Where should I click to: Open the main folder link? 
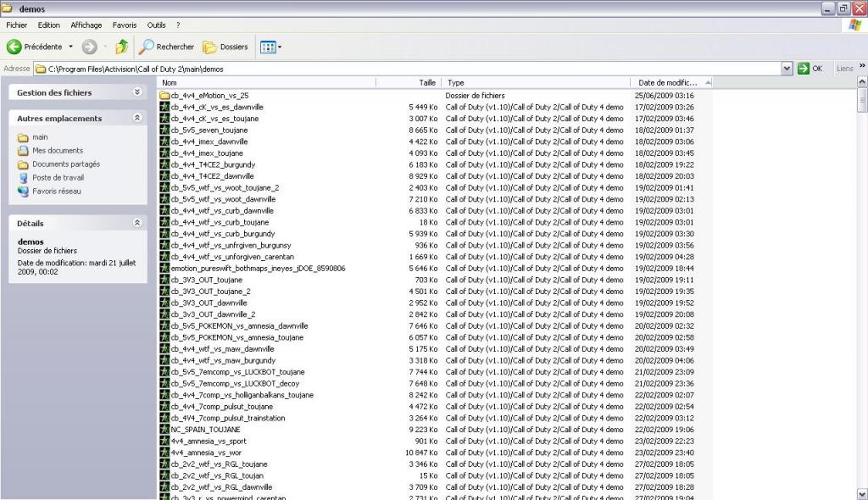point(40,136)
